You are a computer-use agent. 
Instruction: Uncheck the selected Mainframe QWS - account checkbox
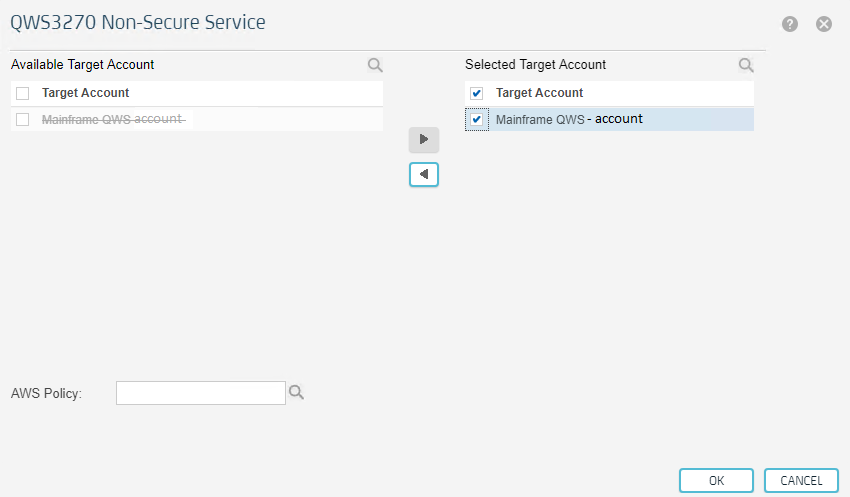tap(477, 120)
